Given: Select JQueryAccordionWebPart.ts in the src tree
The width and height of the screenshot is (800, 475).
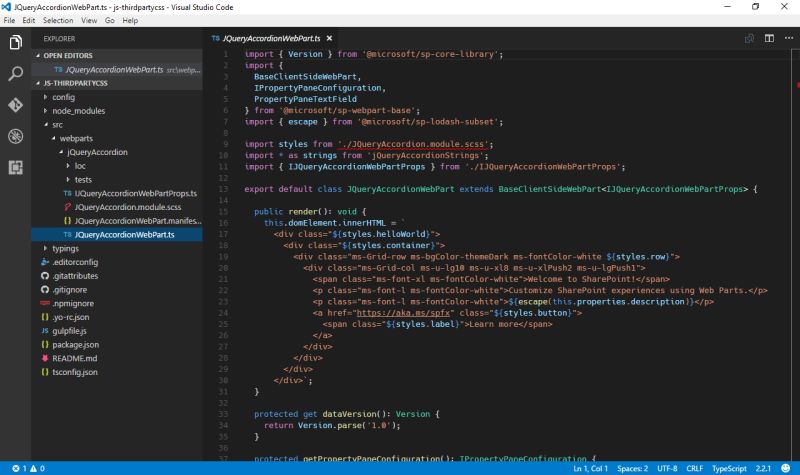Looking at the screenshot, I should (117, 235).
